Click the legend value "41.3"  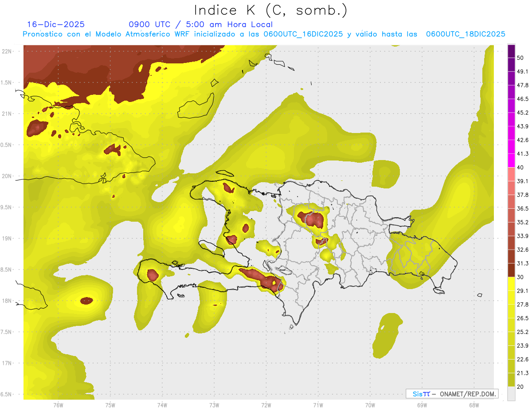click(x=523, y=154)
